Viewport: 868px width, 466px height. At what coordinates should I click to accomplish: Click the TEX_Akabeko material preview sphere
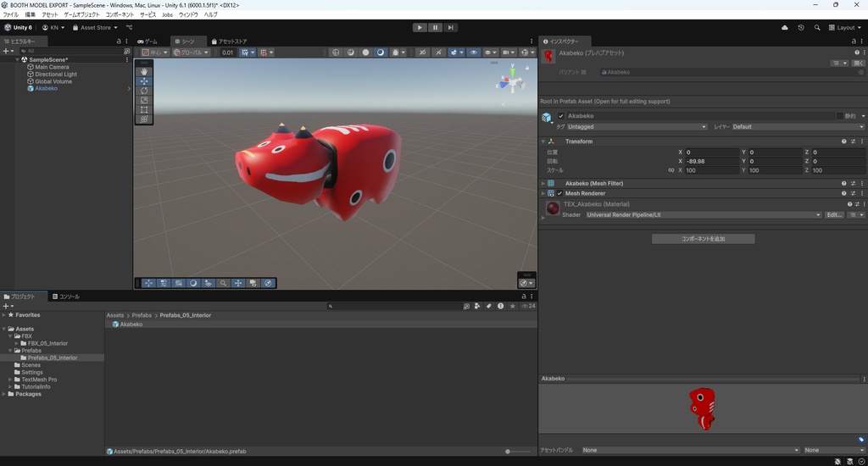553,208
